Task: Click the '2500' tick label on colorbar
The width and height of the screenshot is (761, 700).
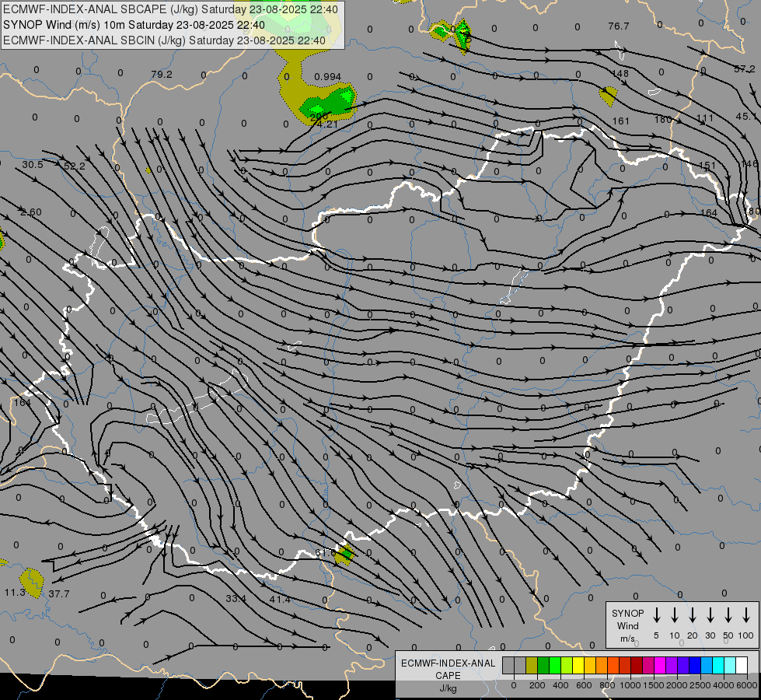Action: pos(700,685)
